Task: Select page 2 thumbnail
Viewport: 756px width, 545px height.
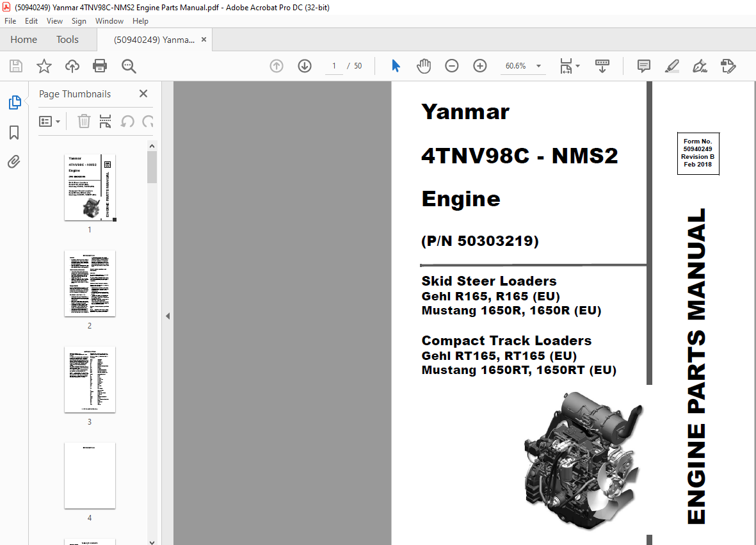Action: click(90, 284)
